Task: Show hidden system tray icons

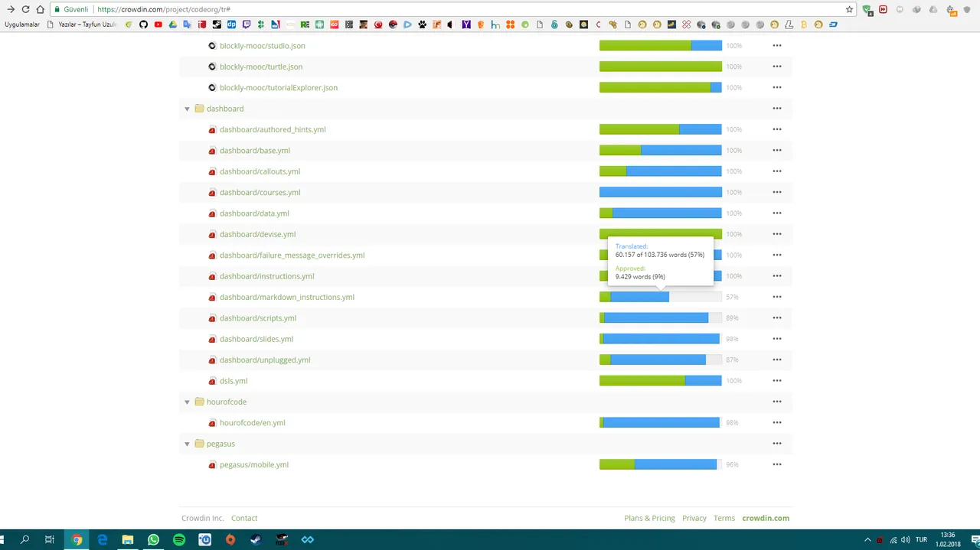Action: tap(867, 539)
